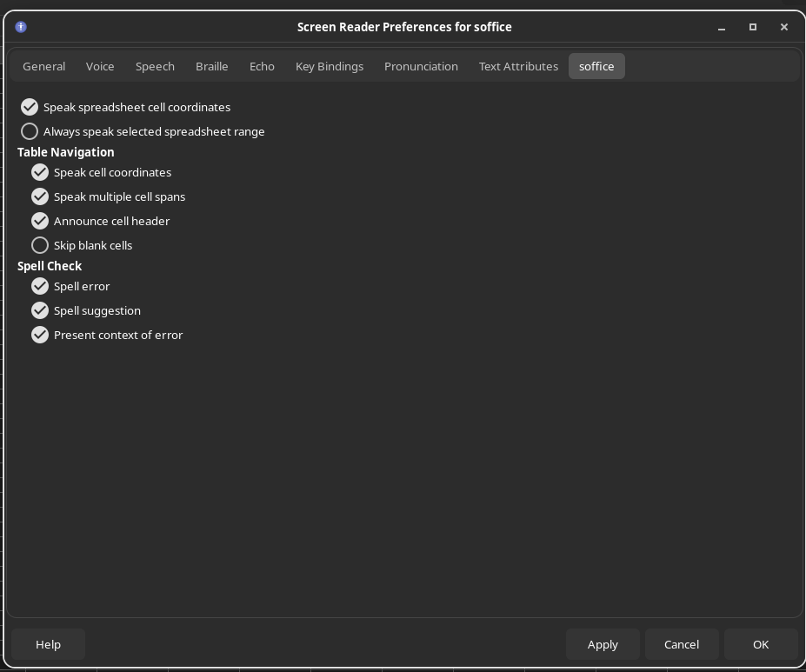The height and width of the screenshot is (672, 806).
Task: Toggle the Spell suggestion checkbox
Action: tap(40, 310)
